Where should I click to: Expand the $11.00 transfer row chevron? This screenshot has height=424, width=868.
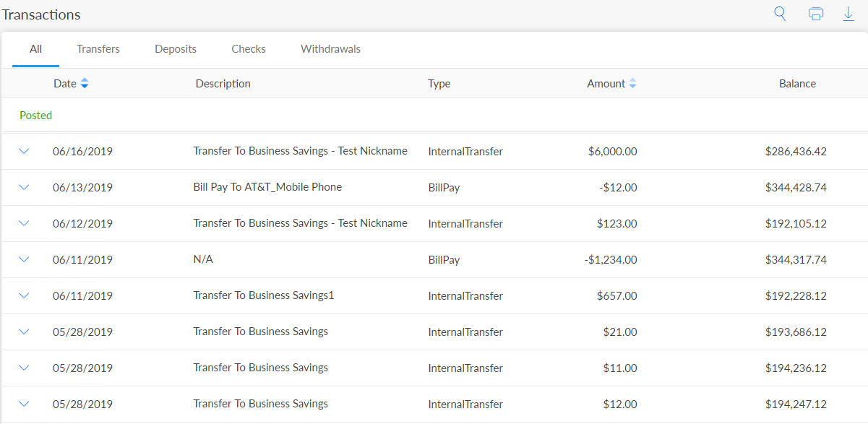(24, 368)
